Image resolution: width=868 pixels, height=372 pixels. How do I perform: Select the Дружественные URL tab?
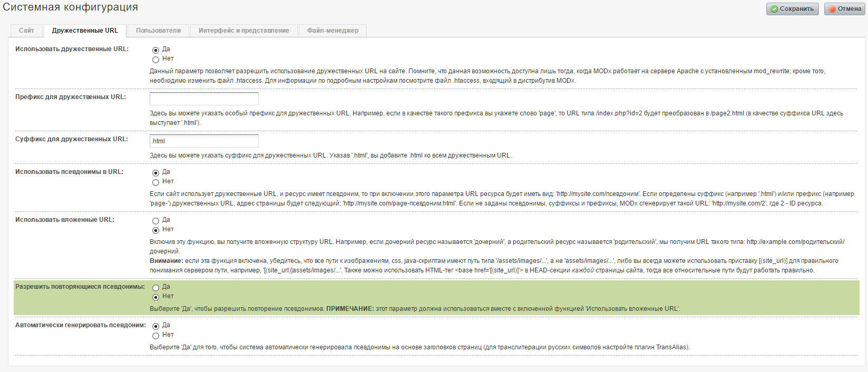(x=85, y=31)
